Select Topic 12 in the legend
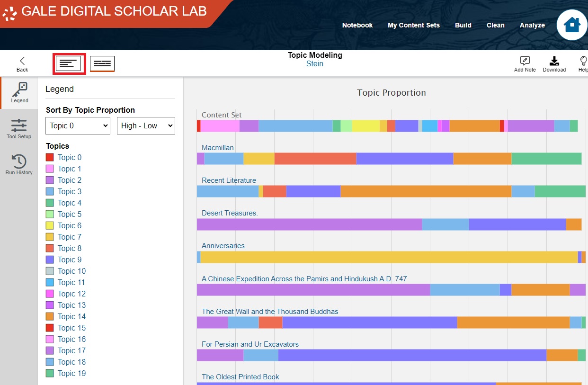588x385 pixels. tap(72, 294)
